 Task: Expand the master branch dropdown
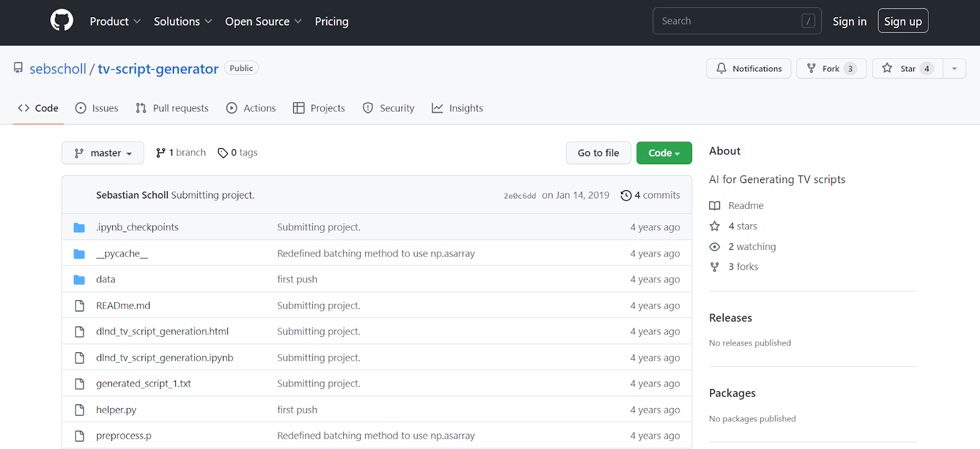103,153
